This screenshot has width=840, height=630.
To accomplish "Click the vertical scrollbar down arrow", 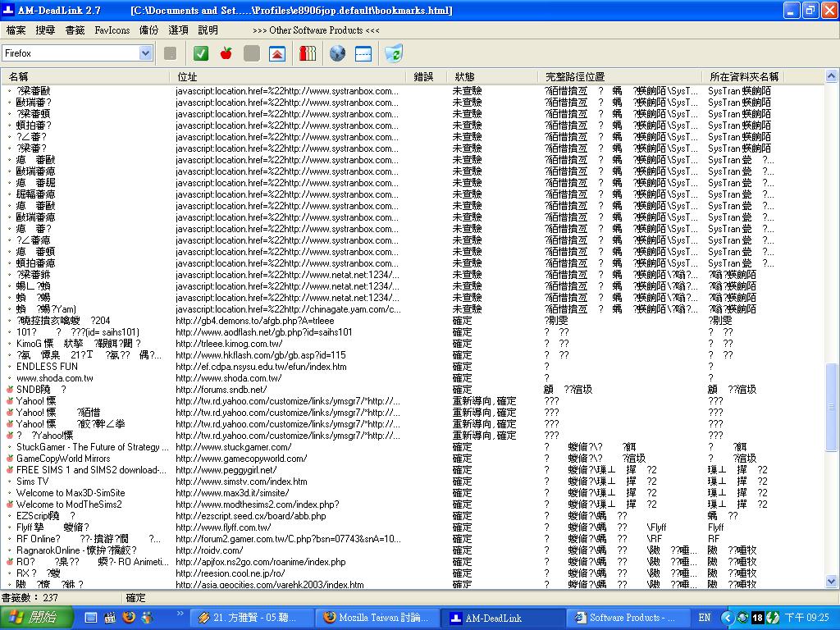I will tap(833, 582).
